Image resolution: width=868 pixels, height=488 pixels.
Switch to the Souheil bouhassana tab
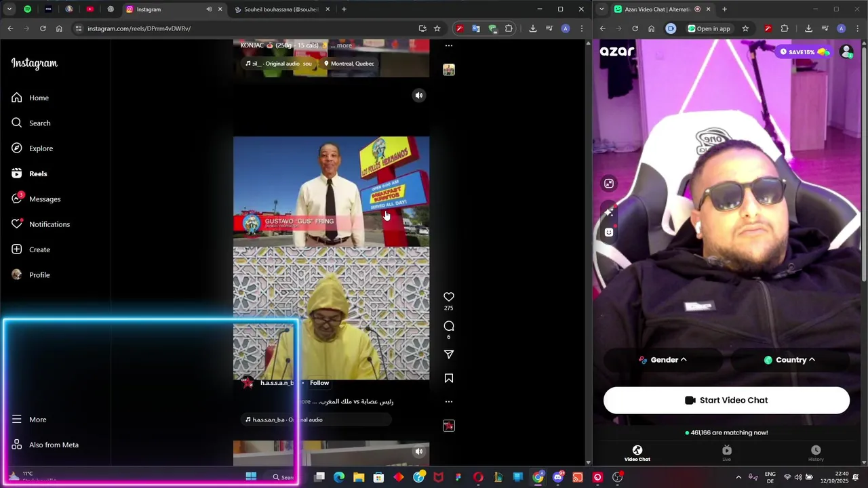pos(281,9)
